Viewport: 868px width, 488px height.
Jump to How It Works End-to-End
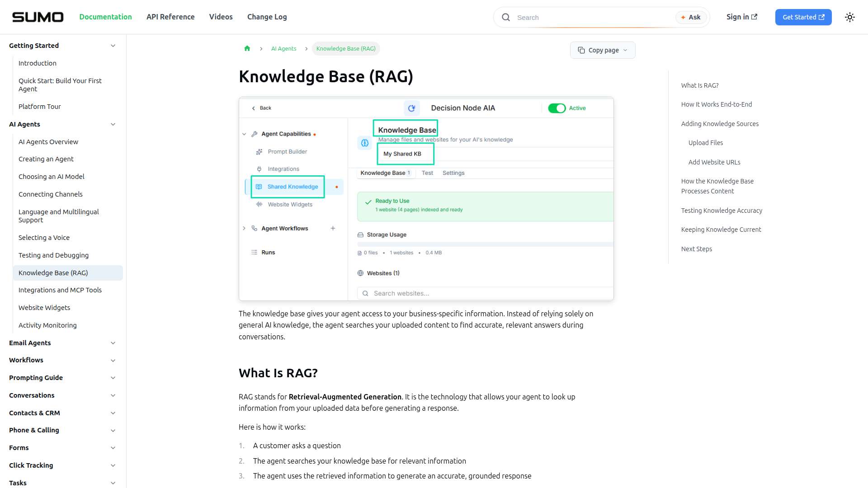pos(717,104)
